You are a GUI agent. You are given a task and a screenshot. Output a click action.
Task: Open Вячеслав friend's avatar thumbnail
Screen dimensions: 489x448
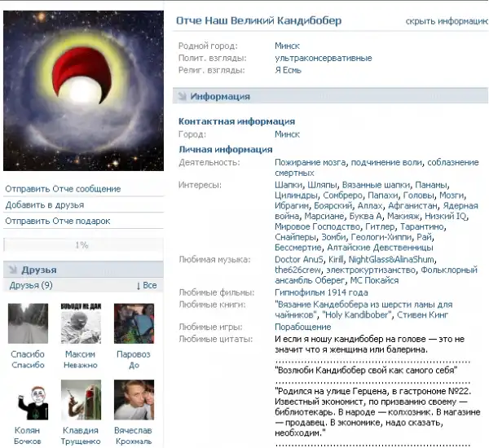click(x=134, y=402)
